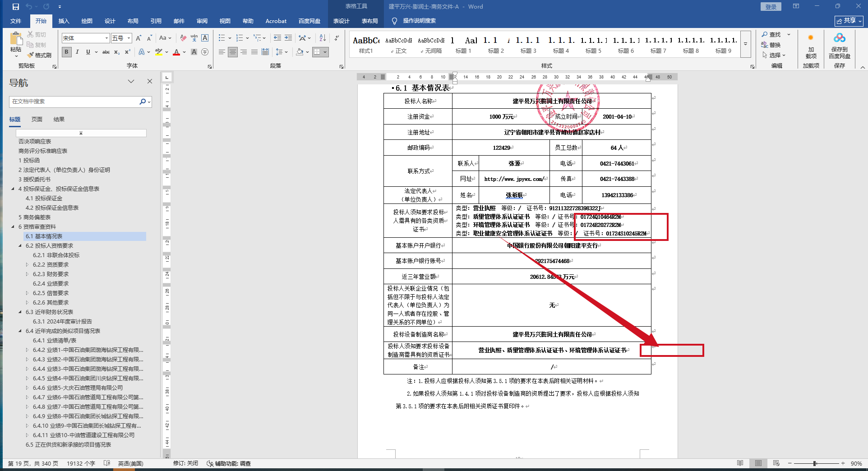This screenshot has height=471, width=868.
Task: Collapse the '6.4 近年完成的类似项目情况表' node
Action: pyautogui.click(x=20, y=331)
